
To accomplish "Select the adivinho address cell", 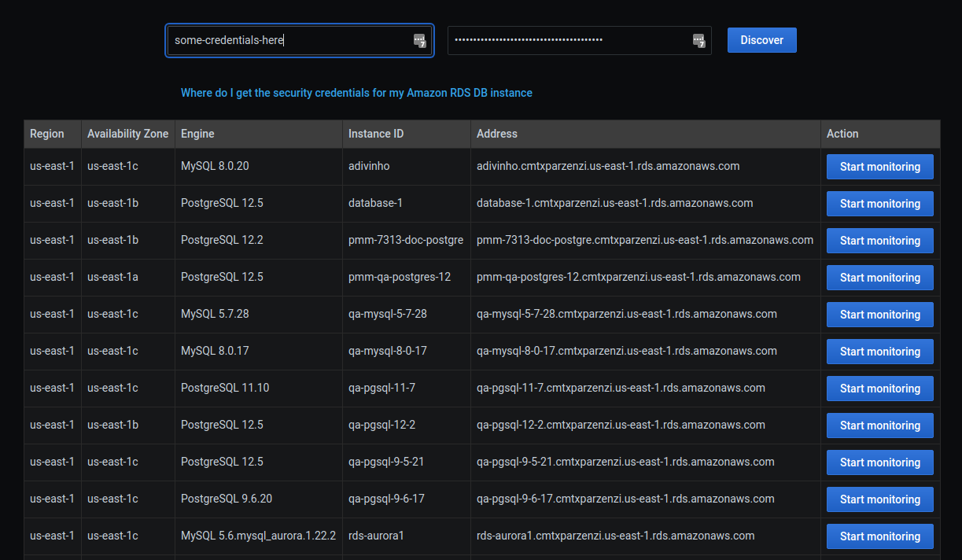I will pyautogui.click(x=607, y=167).
